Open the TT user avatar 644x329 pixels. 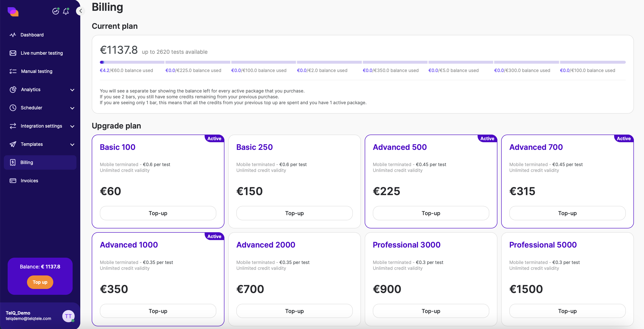click(68, 316)
